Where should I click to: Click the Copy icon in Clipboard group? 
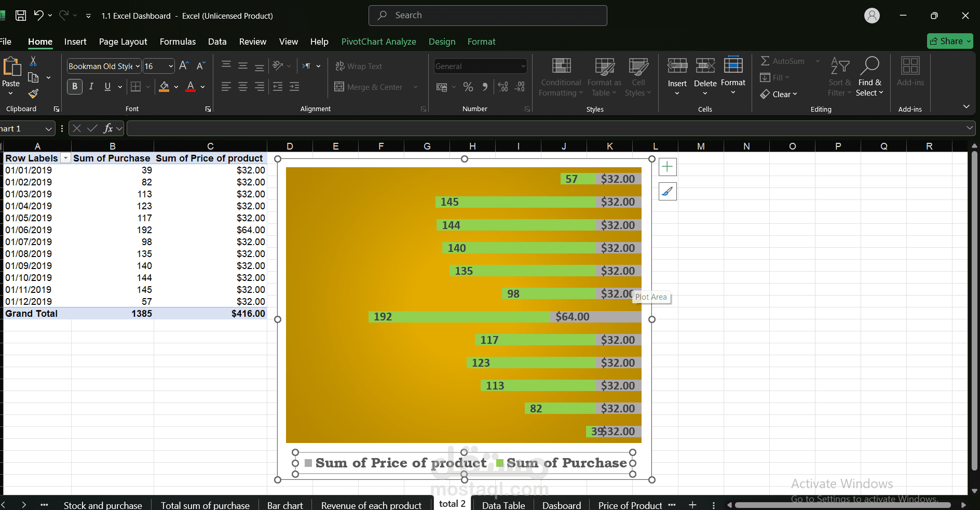click(x=33, y=78)
